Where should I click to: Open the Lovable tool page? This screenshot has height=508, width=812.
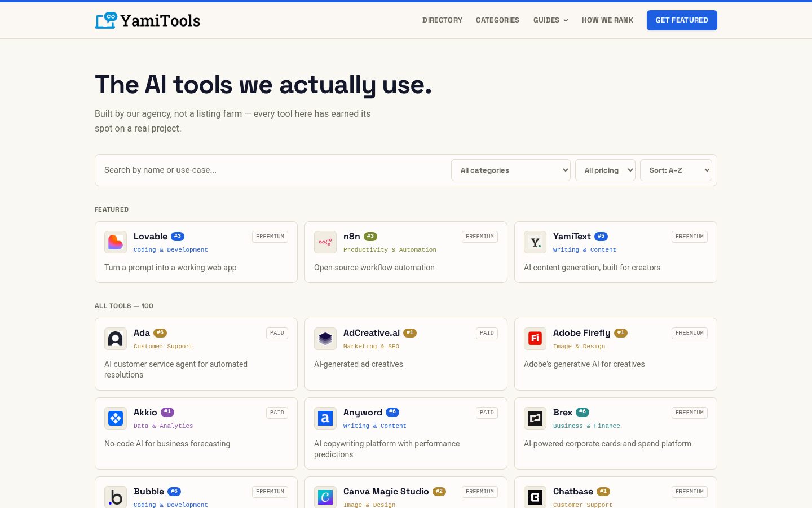tap(151, 237)
